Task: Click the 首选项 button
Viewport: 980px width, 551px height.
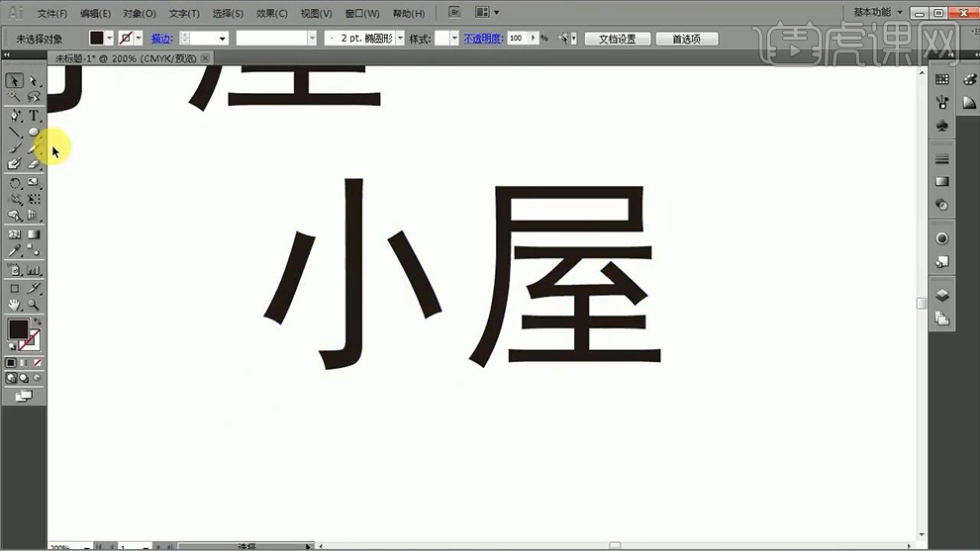Action: point(686,39)
